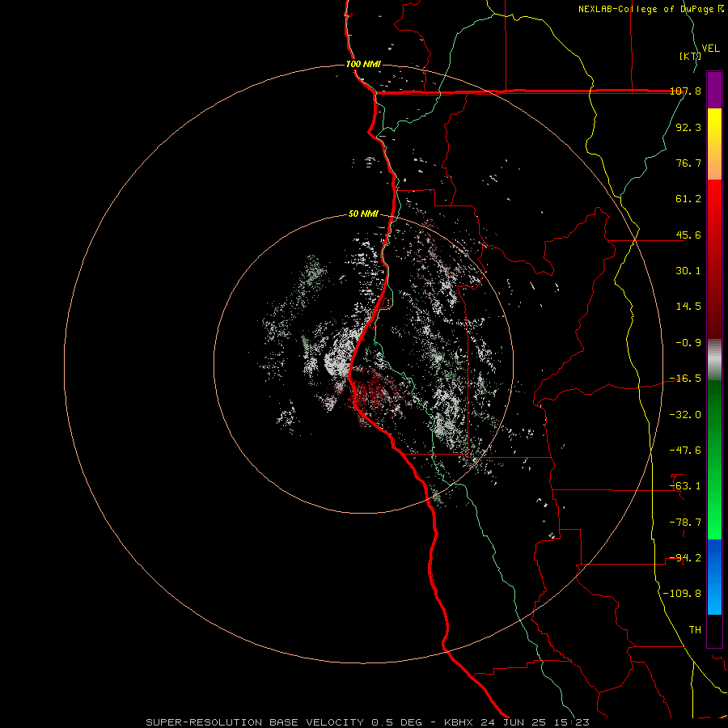This screenshot has height=728, width=728.
Task: Click the 30.1 velocity scale value
Action: pos(688,271)
